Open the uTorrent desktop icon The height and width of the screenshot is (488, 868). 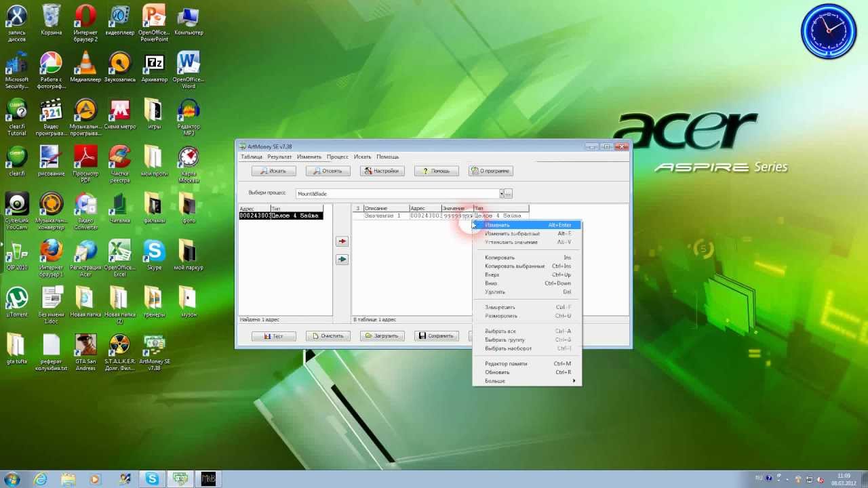[x=17, y=302]
